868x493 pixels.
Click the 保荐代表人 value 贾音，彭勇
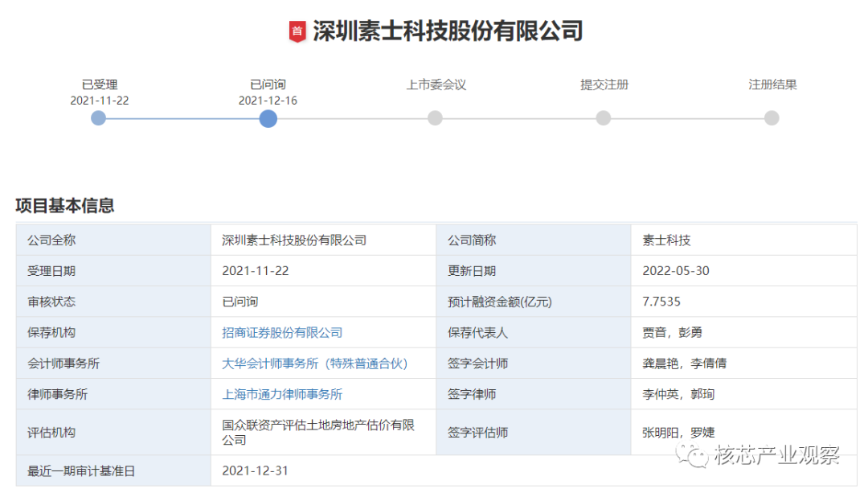click(673, 333)
